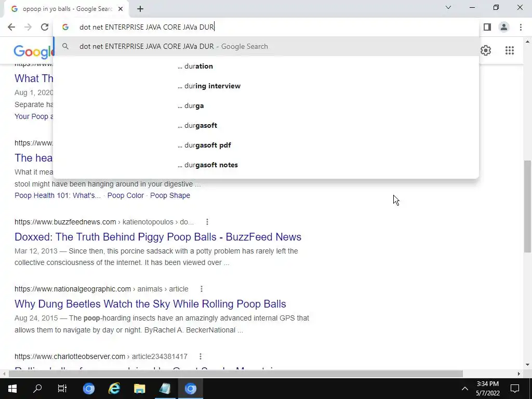Open the Windows notification center

point(515,389)
